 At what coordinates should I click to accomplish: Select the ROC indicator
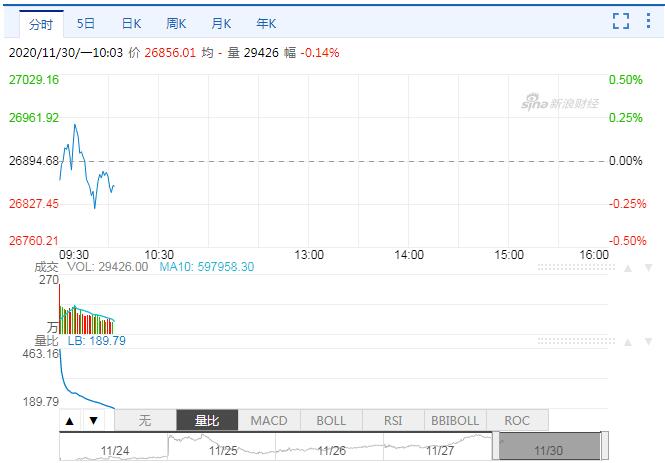pyautogui.click(x=517, y=421)
